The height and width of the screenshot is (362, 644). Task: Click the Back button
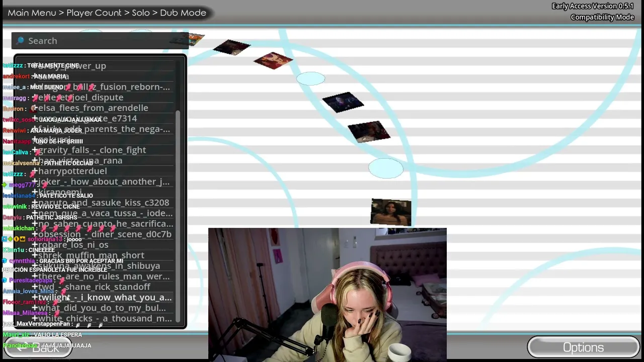[38, 347]
